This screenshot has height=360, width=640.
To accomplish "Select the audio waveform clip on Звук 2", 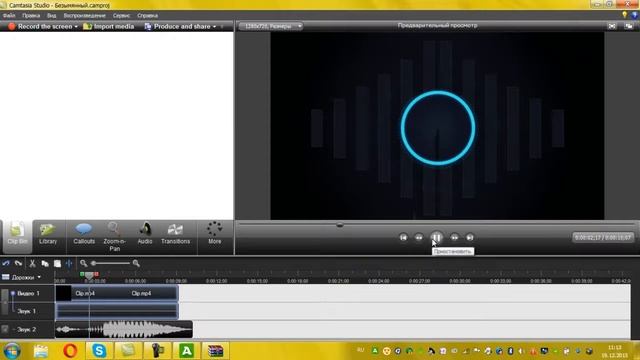I will (x=124, y=329).
